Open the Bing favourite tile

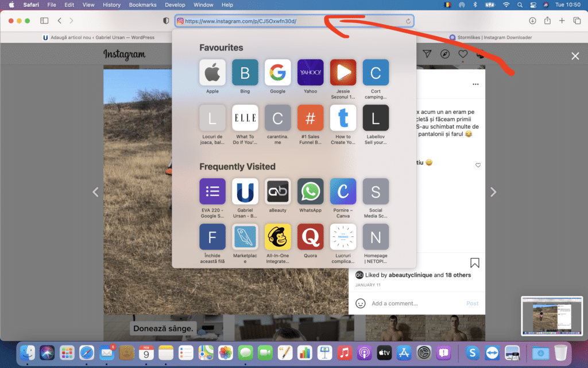tap(245, 72)
